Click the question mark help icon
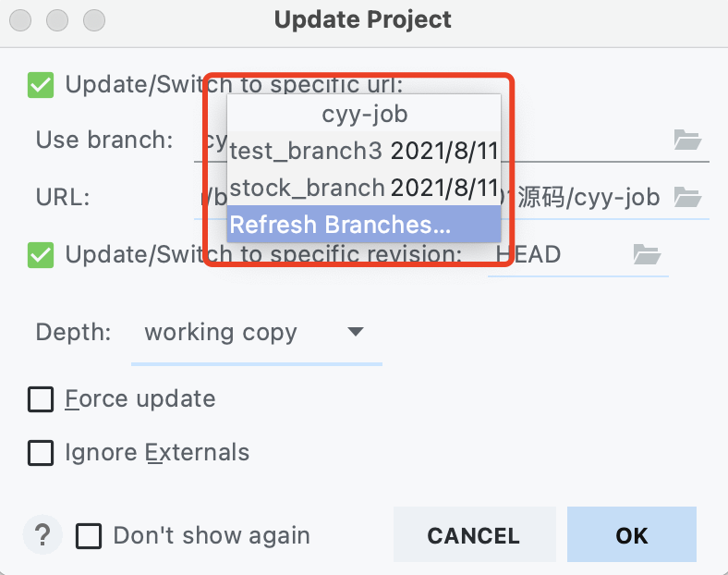 click(x=42, y=535)
